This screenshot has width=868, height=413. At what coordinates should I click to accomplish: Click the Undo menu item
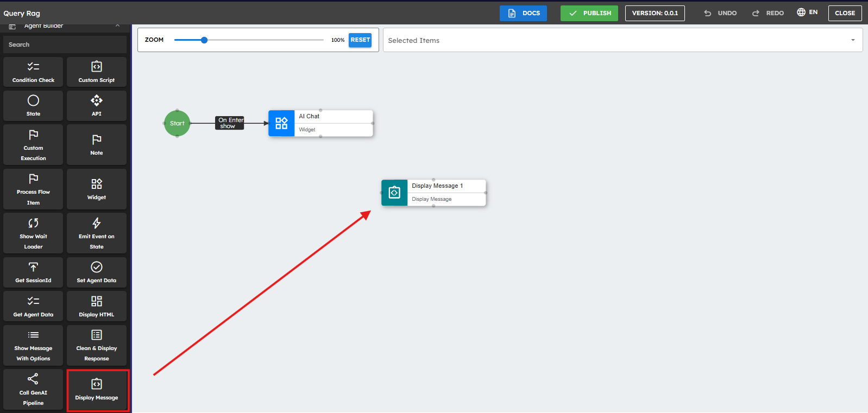(x=720, y=13)
